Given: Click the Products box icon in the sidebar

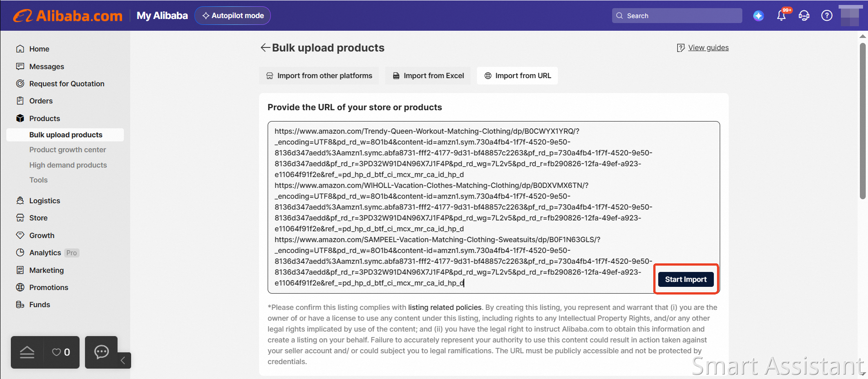Looking at the screenshot, I should pyautogui.click(x=20, y=118).
